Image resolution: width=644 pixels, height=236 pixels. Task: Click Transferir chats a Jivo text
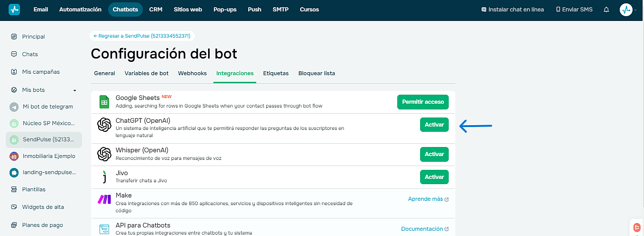(141, 181)
